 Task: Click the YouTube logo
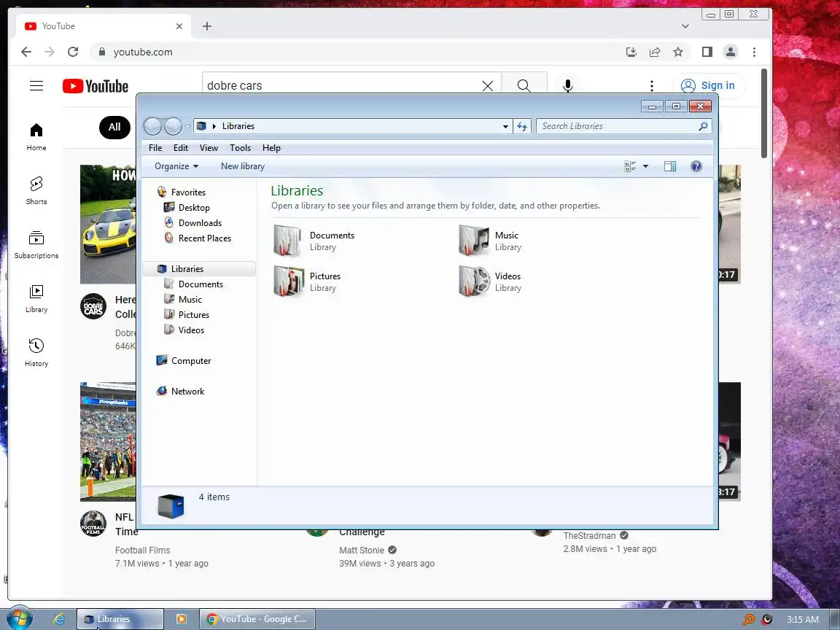pyautogui.click(x=96, y=86)
